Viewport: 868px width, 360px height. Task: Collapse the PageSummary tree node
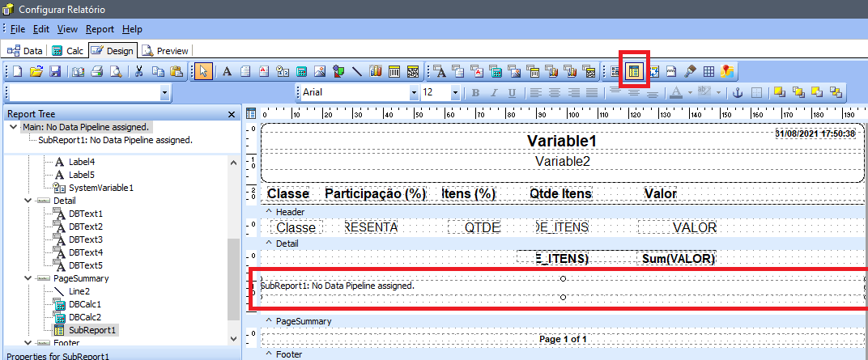tap(28, 278)
